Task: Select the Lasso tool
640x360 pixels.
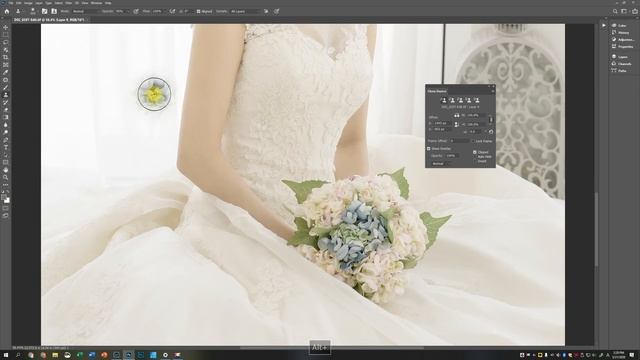Action: (5, 42)
